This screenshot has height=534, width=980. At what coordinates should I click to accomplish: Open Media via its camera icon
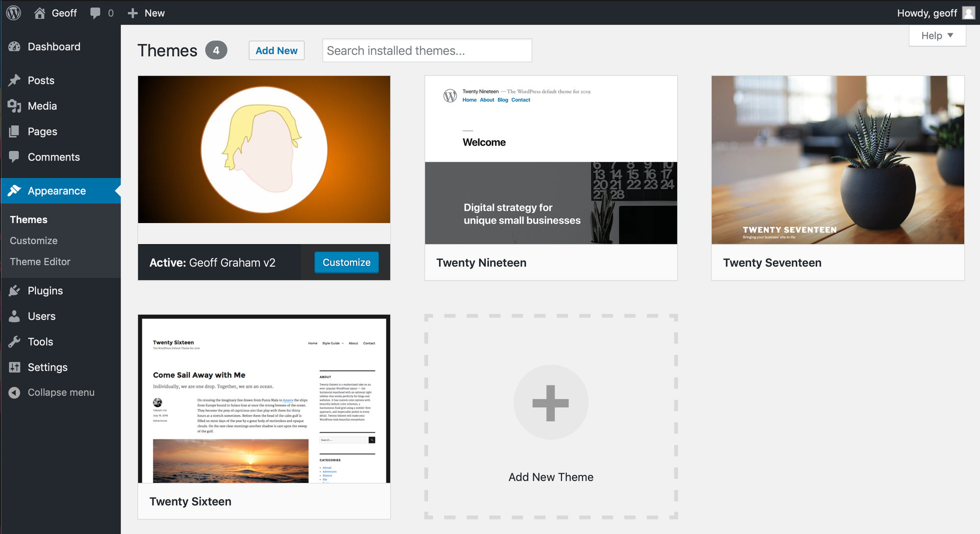pos(15,106)
